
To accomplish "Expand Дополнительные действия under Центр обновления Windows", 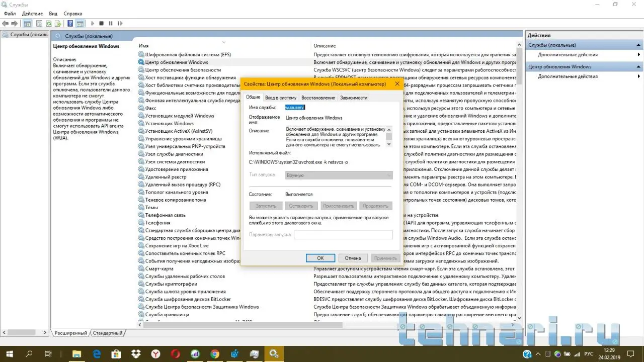I will click(x=584, y=76).
